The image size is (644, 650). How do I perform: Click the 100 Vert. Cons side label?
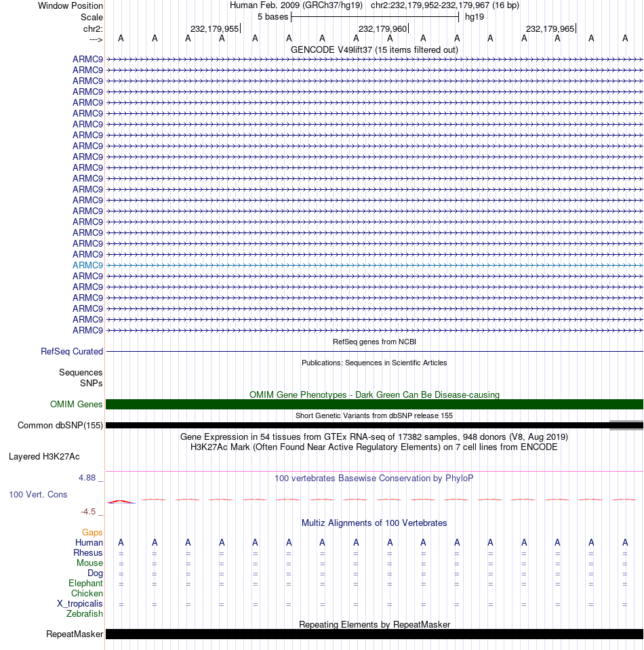[38, 495]
